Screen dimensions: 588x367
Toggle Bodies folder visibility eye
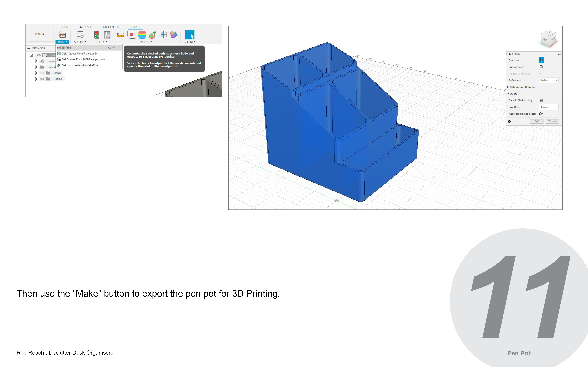tap(42, 79)
